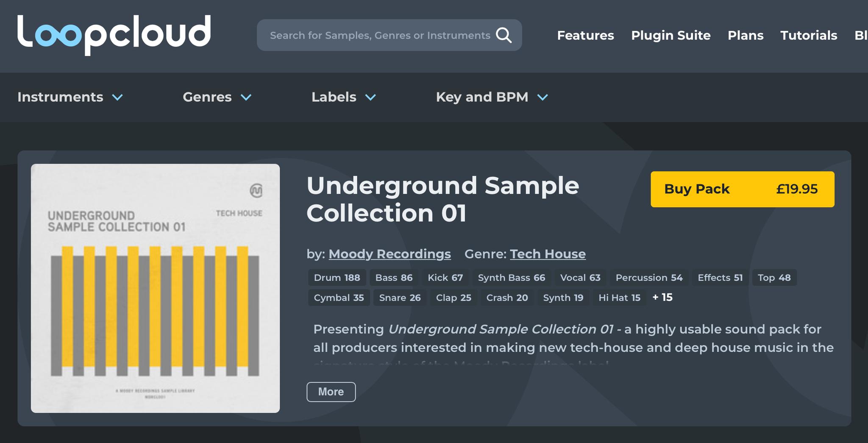Screen dimensions: 868x443
Task: Open the Key and BPM dropdown
Action: [x=492, y=97]
